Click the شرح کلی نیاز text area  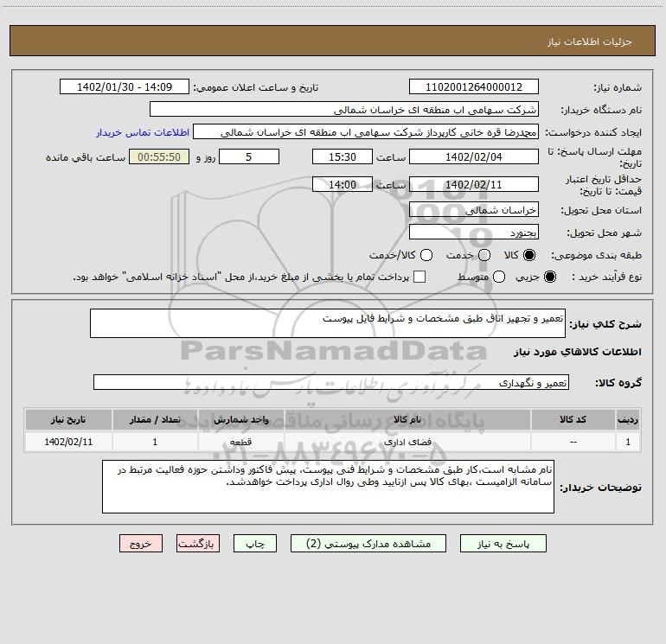(328, 323)
